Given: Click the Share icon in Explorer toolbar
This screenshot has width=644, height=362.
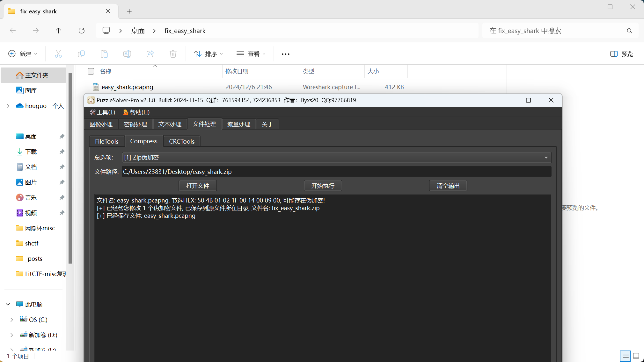Looking at the screenshot, I should tap(150, 54).
